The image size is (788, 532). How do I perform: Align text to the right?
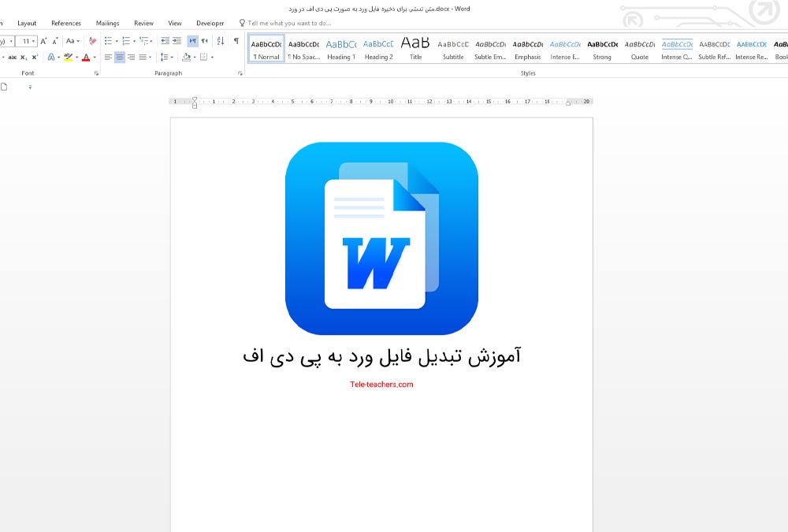pyautogui.click(x=131, y=58)
